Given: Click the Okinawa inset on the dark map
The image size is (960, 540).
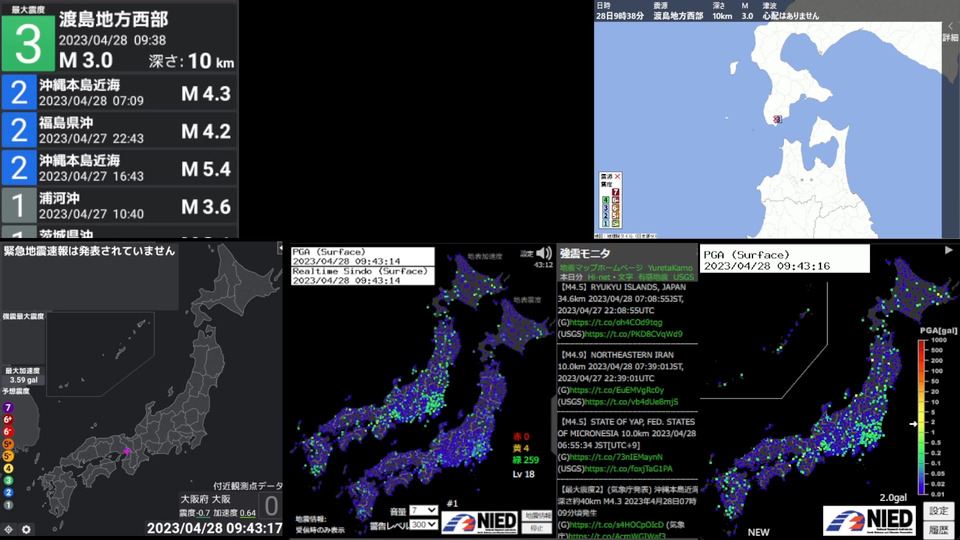Looking at the screenshot, I should click(x=100, y=354).
